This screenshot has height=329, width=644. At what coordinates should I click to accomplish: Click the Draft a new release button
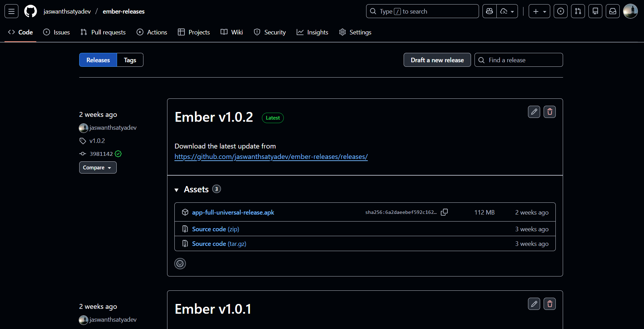tap(437, 60)
